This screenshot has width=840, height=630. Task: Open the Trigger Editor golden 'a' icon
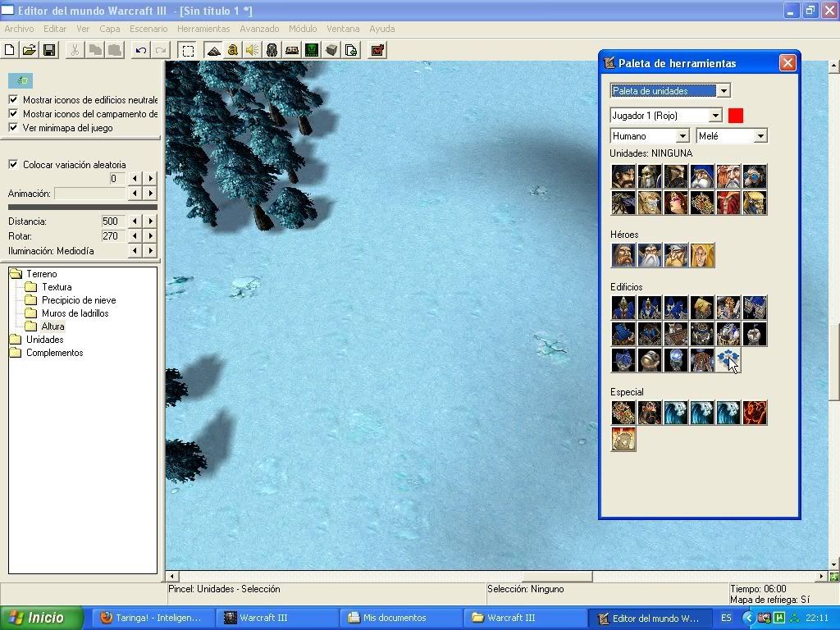point(232,50)
